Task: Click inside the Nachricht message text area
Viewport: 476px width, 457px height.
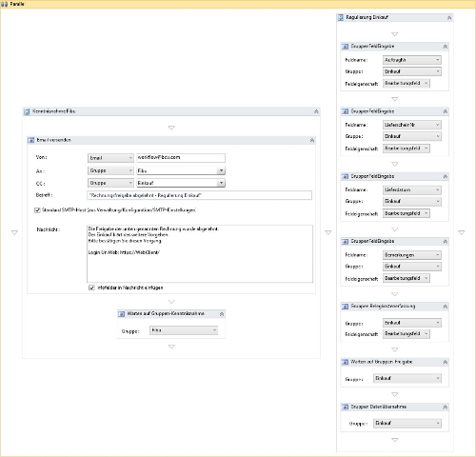Action: pyautogui.click(x=200, y=254)
